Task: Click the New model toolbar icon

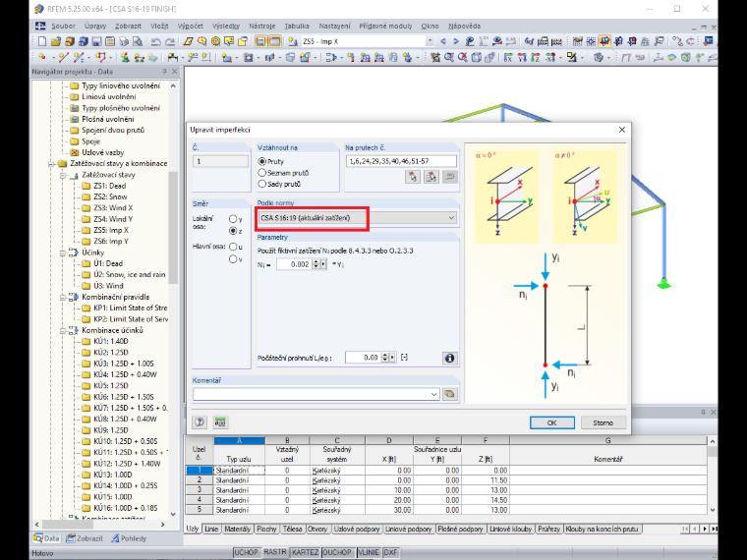Action: [42, 41]
